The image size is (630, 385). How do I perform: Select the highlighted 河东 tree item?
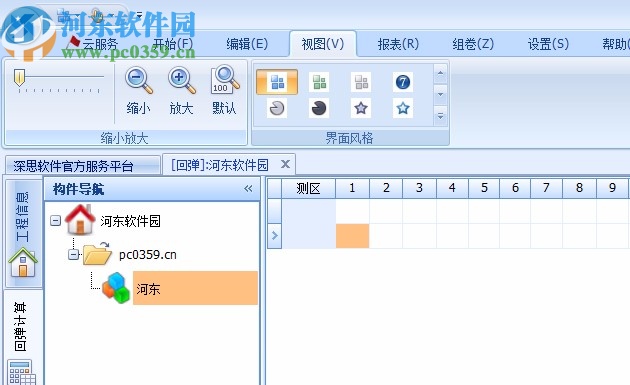click(x=195, y=288)
